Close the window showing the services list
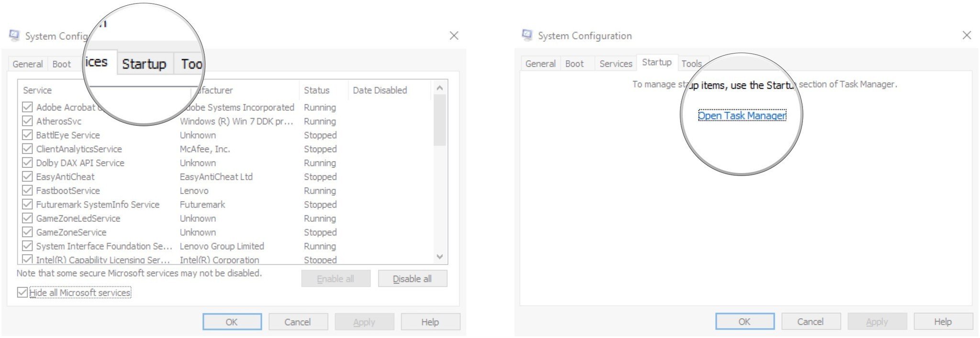The width and height of the screenshot is (980, 338). coord(454,36)
